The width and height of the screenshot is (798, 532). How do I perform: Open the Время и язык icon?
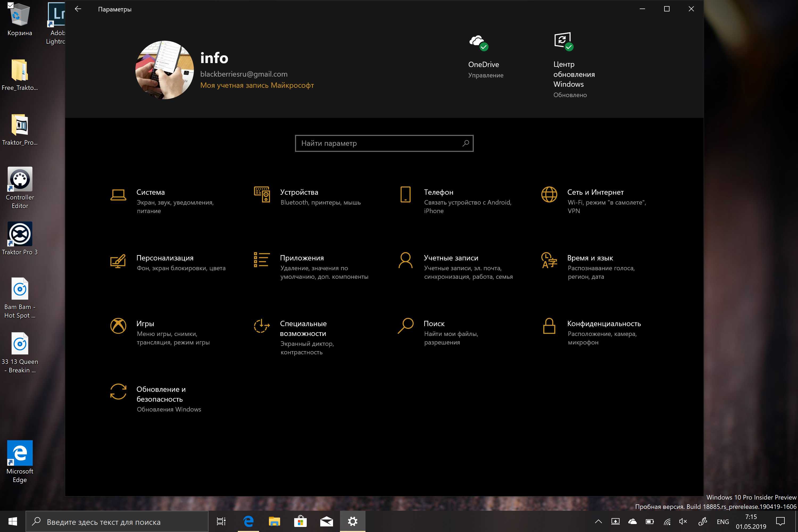pyautogui.click(x=549, y=260)
